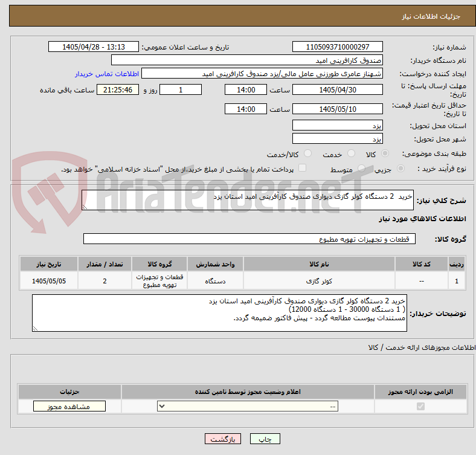Toggle the الزامی بودن ارائه مجوز checkbox
The height and width of the screenshot is (455, 476).
pos(420,407)
